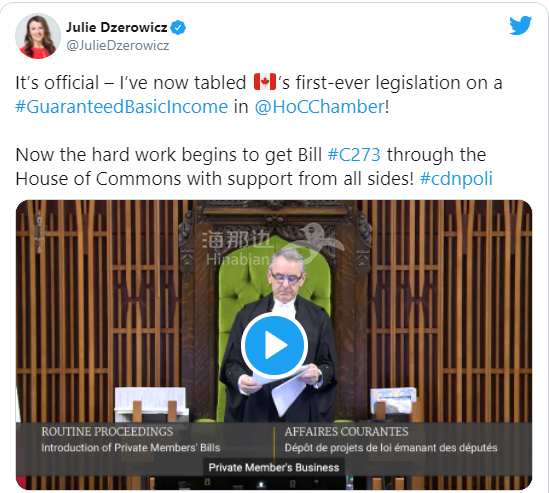
Task: Click the "It's official" tweet sentence
Action: tap(258, 95)
